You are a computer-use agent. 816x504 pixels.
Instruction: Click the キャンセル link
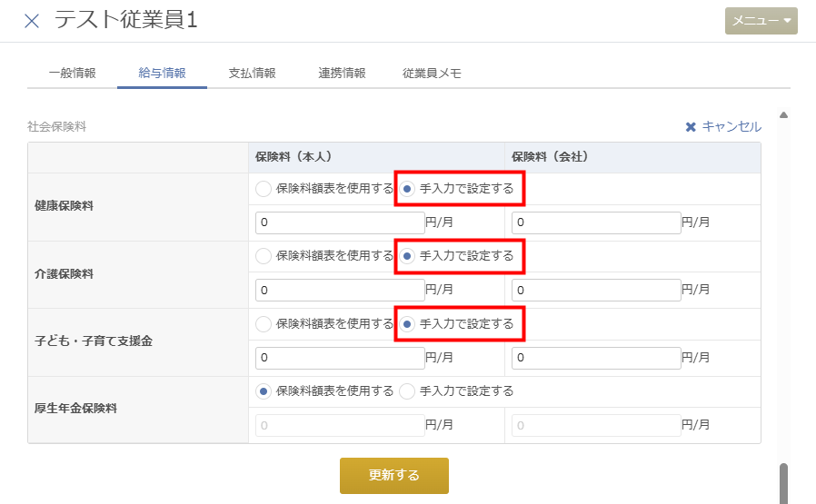[723, 127]
